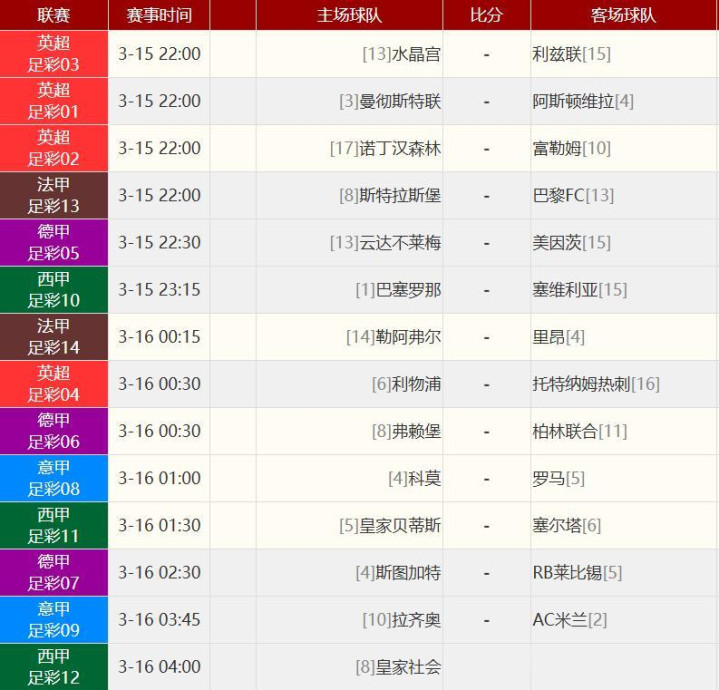
Task: Select the 西甲 足彩12 league cell
Action: [54, 667]
